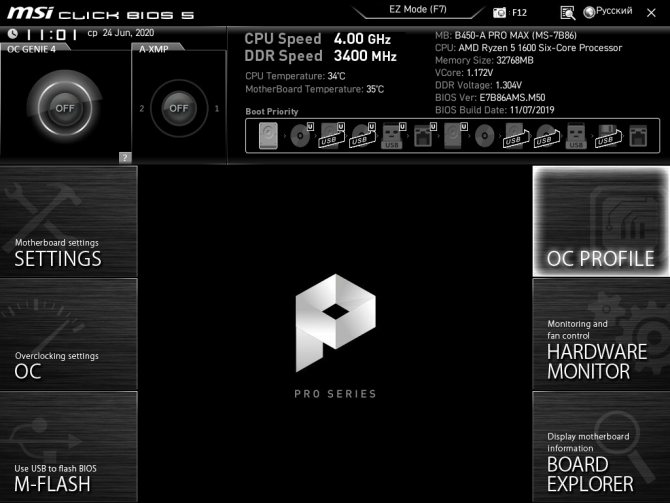
Task: Open the OC PROFILE panel
Action: (x=600, y=221)
